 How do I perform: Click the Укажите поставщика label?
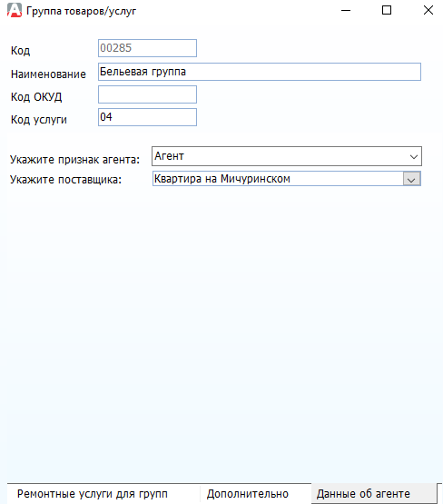[x=66, y=180]
